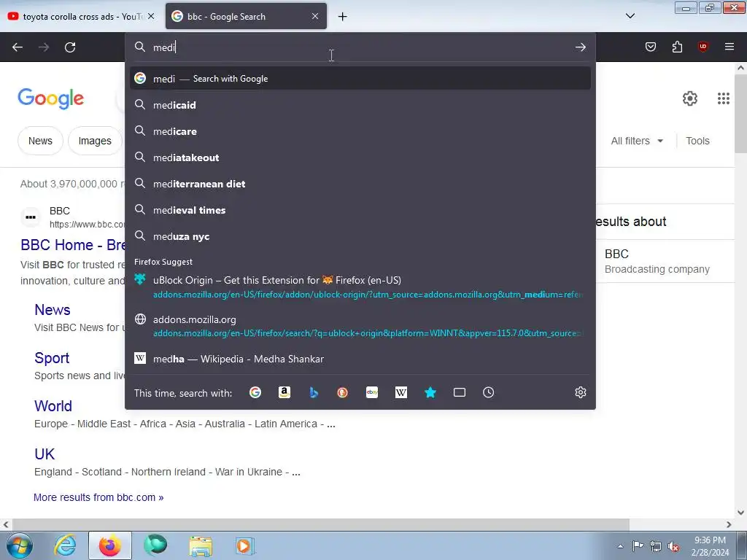Click the uBlock Origin toolbar icon

(703, 47)
